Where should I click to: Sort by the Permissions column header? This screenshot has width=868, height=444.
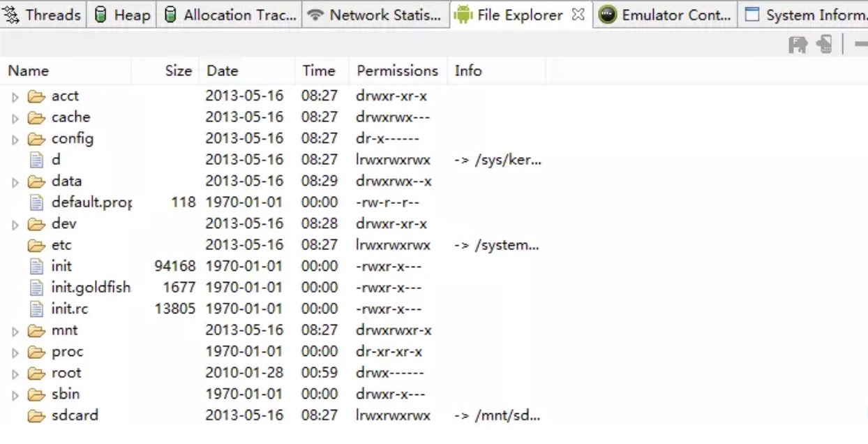(x=397, y=71)
